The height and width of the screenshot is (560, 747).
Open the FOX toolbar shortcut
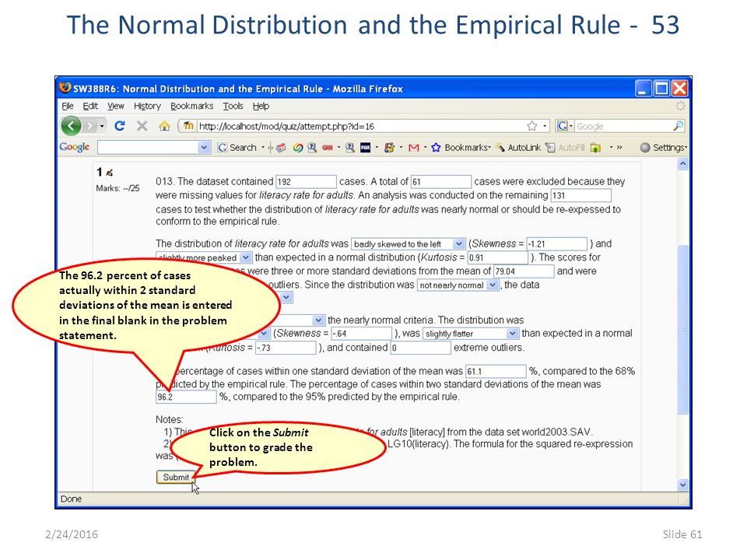pyautogui.click(x=366, y=148)
